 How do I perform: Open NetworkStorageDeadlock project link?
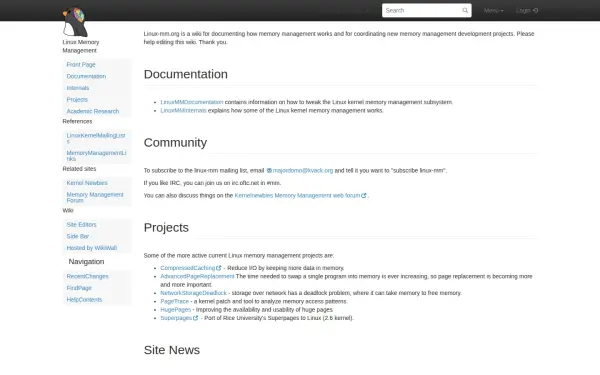coord(194,293)
